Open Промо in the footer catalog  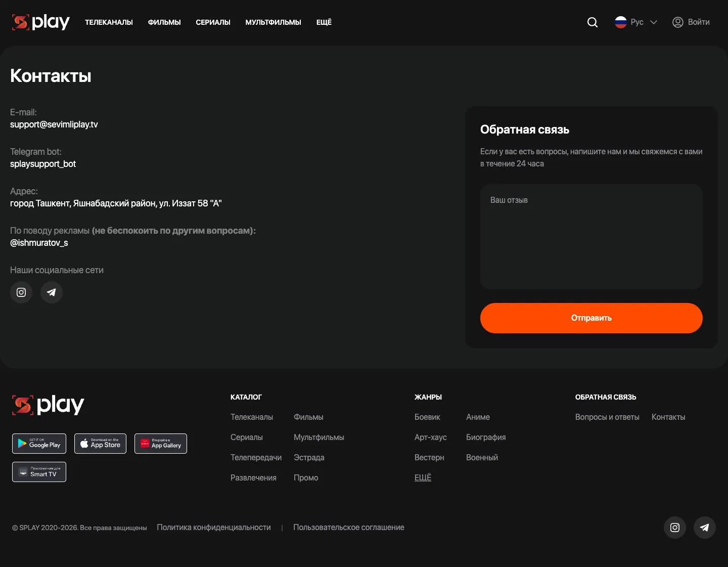click(306, 478)
